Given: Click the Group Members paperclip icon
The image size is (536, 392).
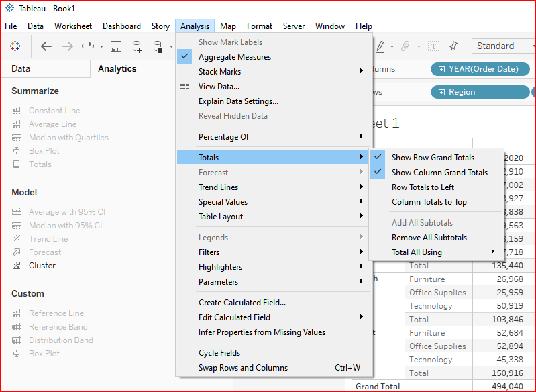Looking at the screenshot, I should (405, 46).
